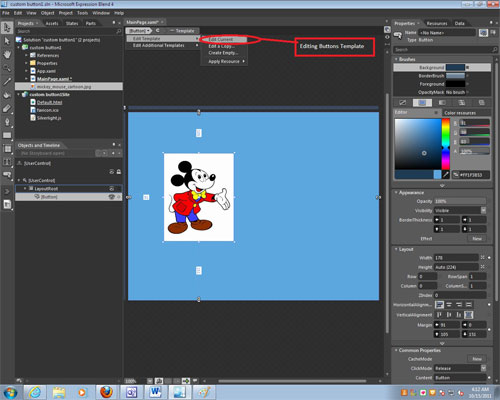Click the Windows Start orb
Screen dimensions: 500x400
10,393
